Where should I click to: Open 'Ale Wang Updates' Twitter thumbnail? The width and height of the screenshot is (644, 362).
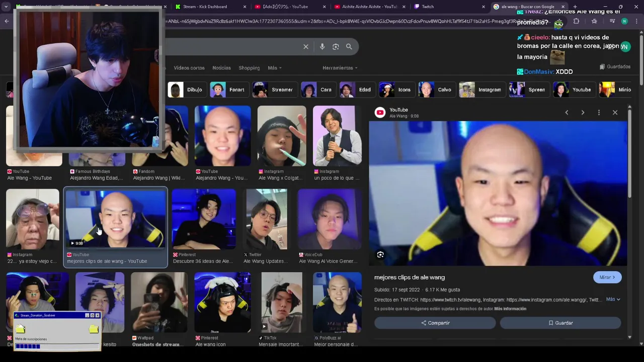pyautogui.click(x=267, y=219)
